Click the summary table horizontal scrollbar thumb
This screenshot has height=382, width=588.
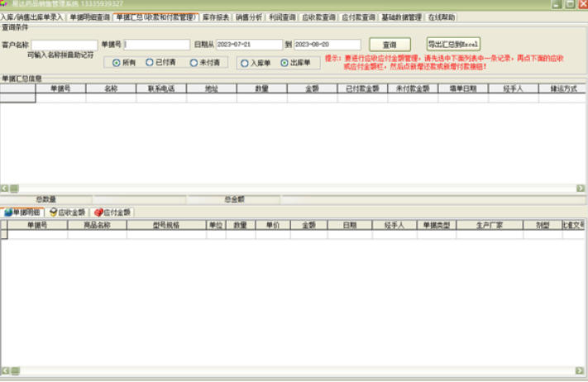14,189
